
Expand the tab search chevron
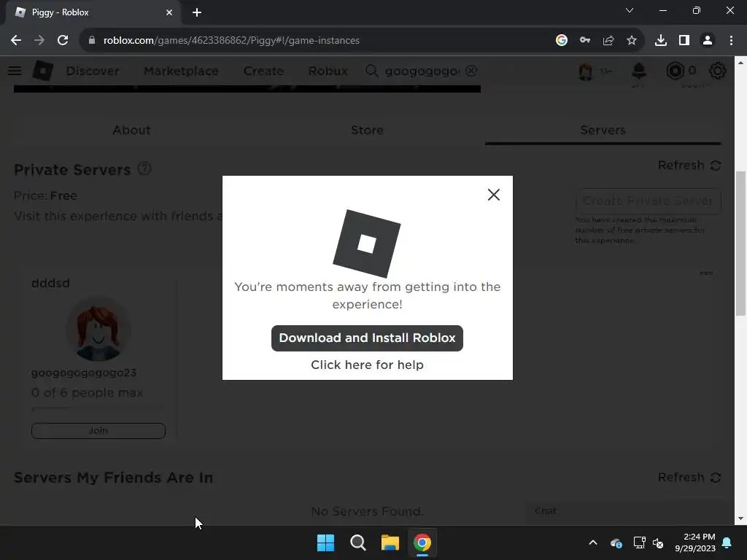[630, 10]
